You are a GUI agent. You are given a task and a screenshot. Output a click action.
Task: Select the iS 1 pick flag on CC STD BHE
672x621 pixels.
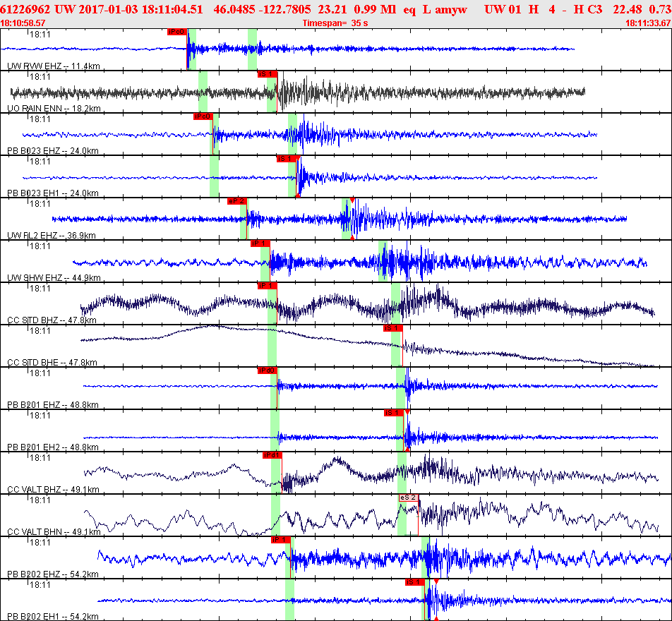tap(393, 328)
